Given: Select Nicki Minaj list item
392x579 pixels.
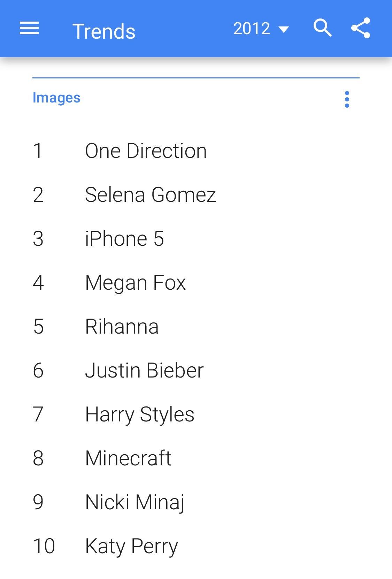Looking at the screenshot, I should pos(134,502).
